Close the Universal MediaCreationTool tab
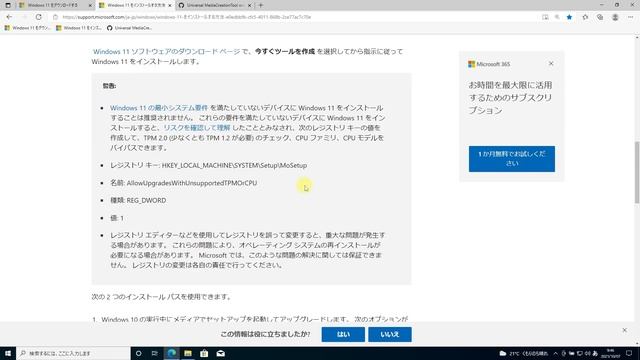Image resolution: width=640 pixels, height=360 pixels. 249,5
